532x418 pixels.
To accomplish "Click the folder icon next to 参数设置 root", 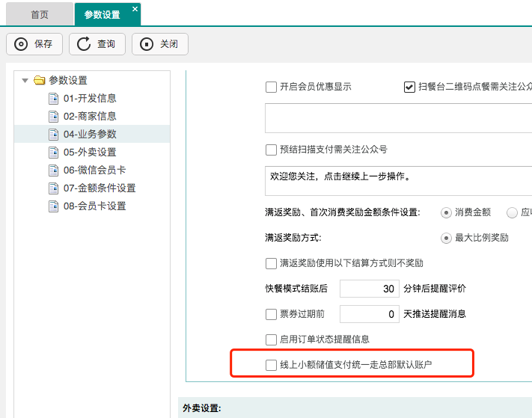I will click(x=40, y=81).
